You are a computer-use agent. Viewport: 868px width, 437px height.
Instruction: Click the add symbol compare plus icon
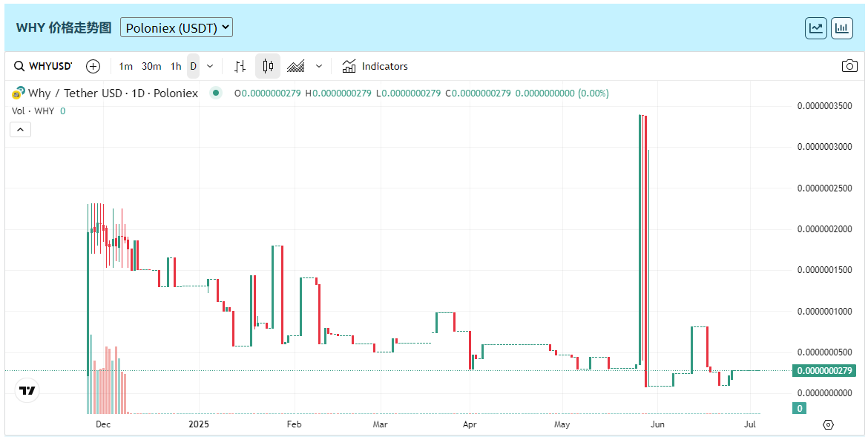[93, 66]
